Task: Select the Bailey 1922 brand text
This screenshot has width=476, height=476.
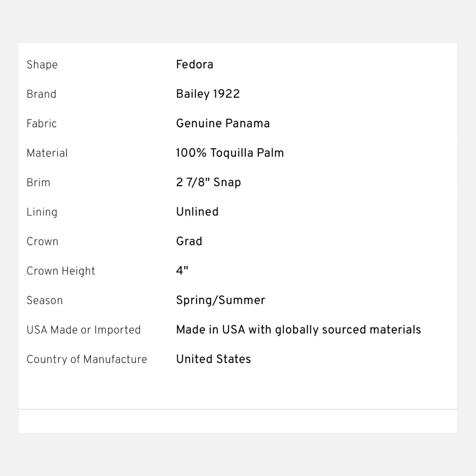Action: 208,94
